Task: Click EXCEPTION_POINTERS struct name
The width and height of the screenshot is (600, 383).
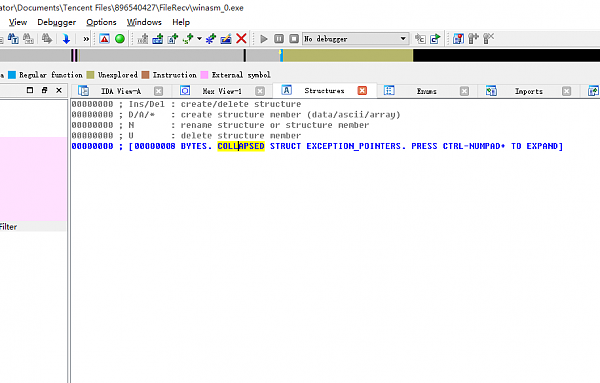Action: 354,146
